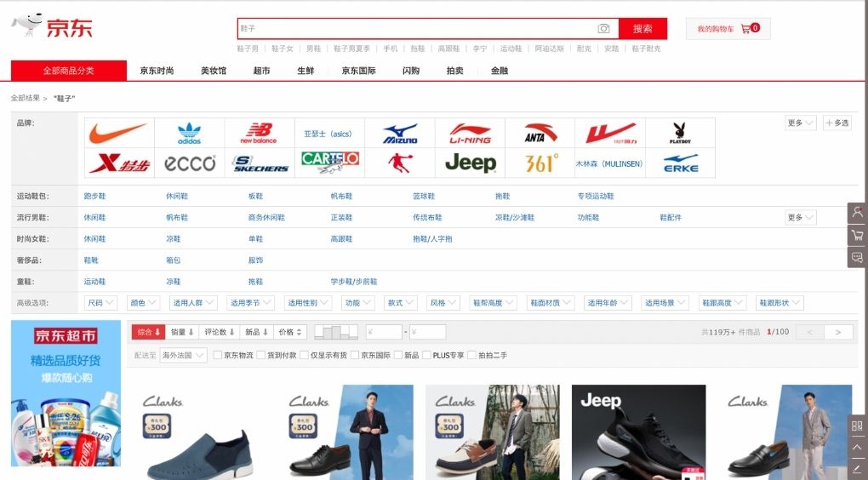868x480 pixels.
Task: Select the 361° brand logo
Action: [541, 163]
